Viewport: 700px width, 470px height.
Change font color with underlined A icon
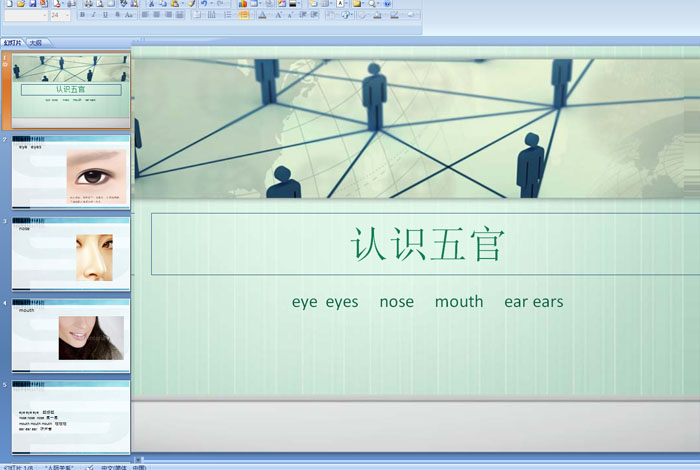click(262, 15)
